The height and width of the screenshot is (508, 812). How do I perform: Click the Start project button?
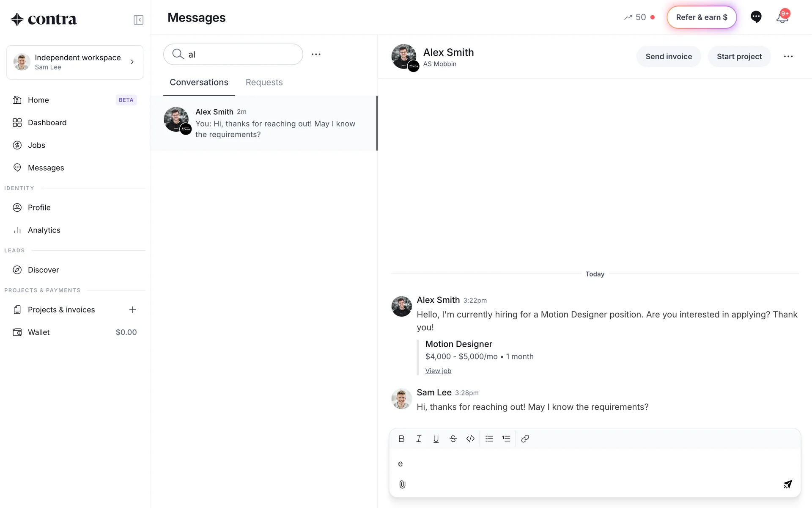tap(739, 57)
